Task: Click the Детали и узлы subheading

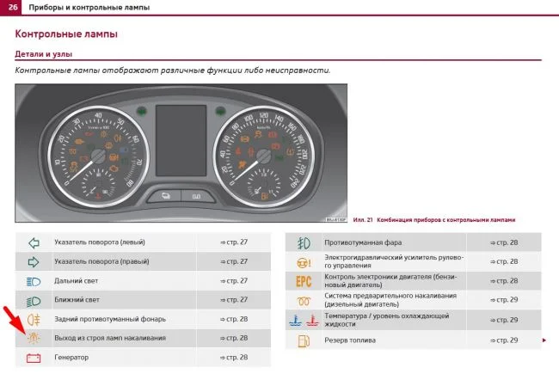Action: 43,54
